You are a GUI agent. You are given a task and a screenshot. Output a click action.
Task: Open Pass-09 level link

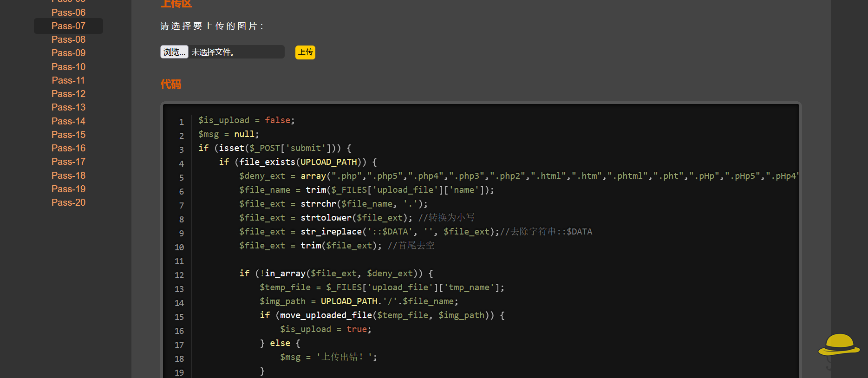(68, 53)
